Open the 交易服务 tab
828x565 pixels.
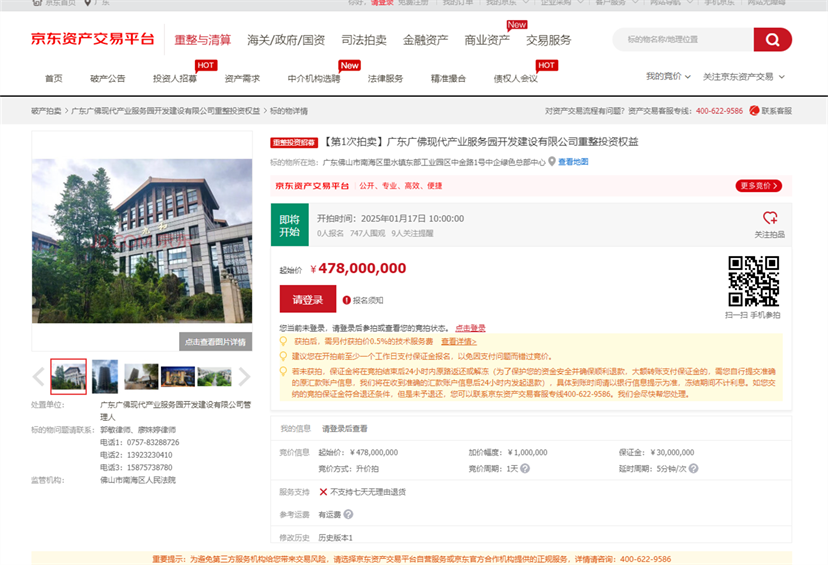549,40
